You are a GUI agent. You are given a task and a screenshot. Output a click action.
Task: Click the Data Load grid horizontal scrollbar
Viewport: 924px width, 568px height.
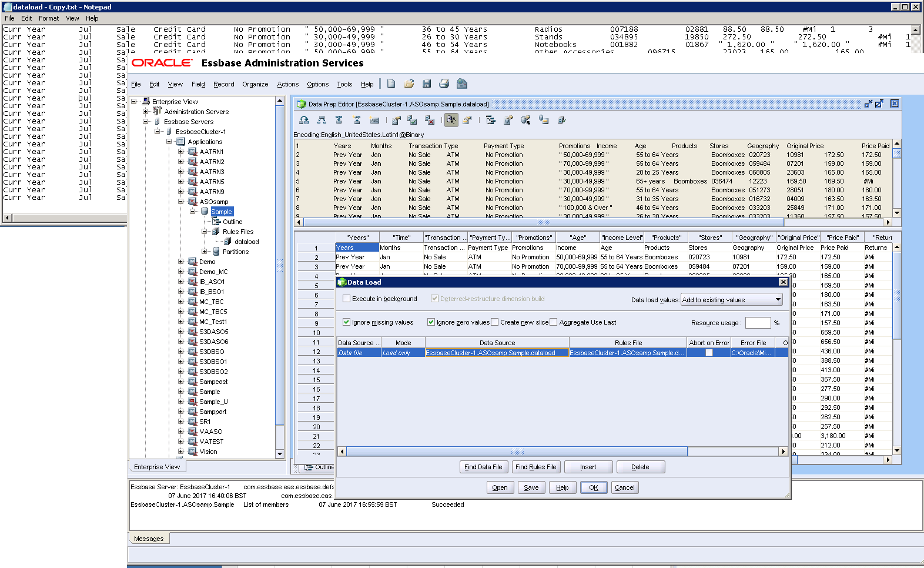point(517,452)
